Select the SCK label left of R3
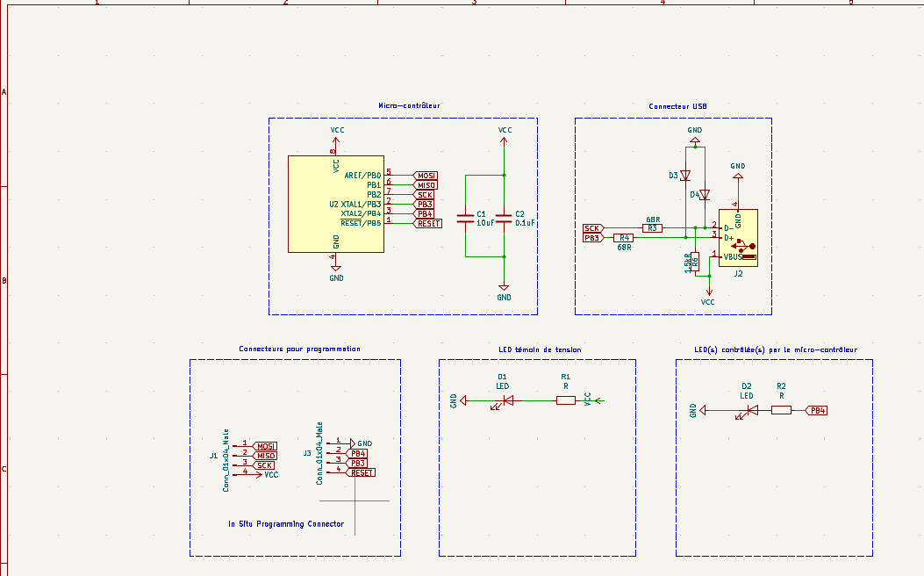 593,228
